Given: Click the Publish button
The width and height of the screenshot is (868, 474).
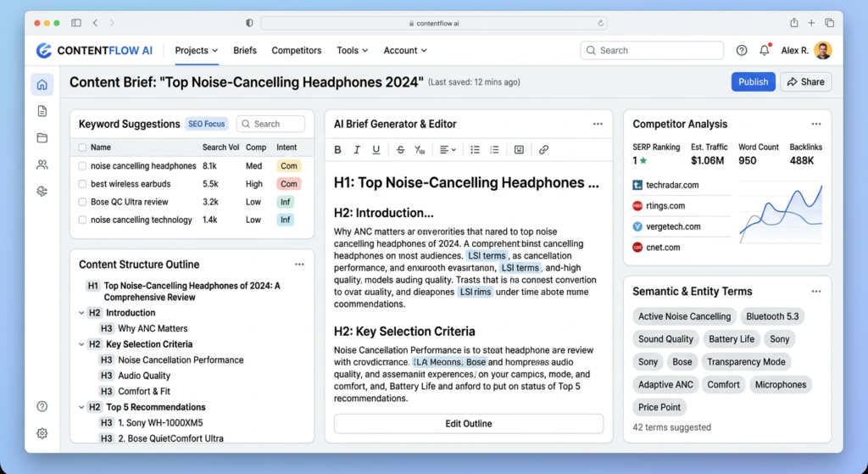Looking at the screenshot, I should 754,82.
